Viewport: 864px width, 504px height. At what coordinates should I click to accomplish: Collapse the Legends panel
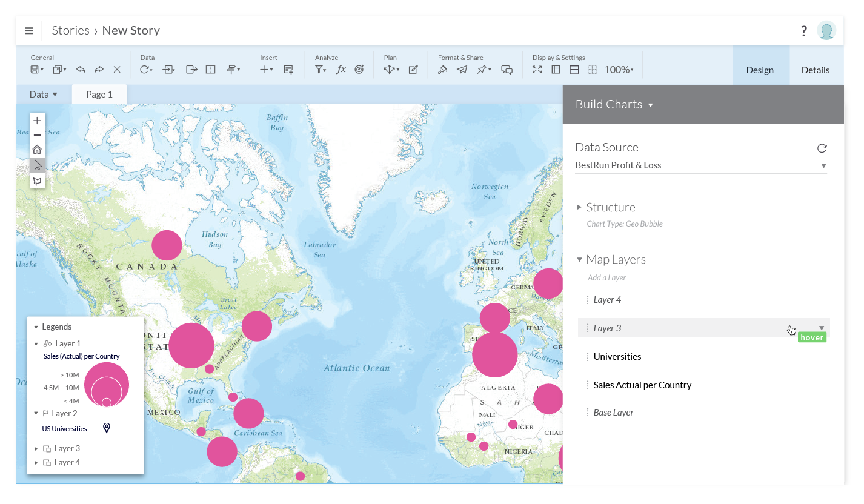(36, 327)
